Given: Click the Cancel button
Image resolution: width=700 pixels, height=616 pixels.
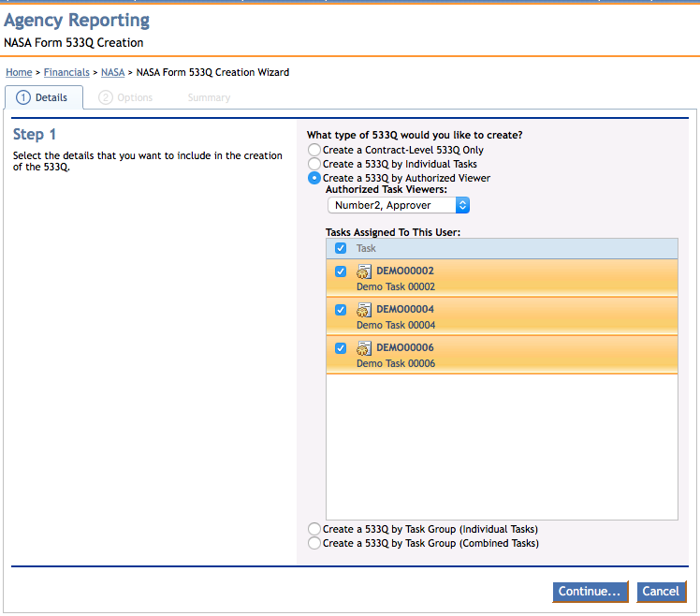Looking at the screenshot, I should (661, 592).
